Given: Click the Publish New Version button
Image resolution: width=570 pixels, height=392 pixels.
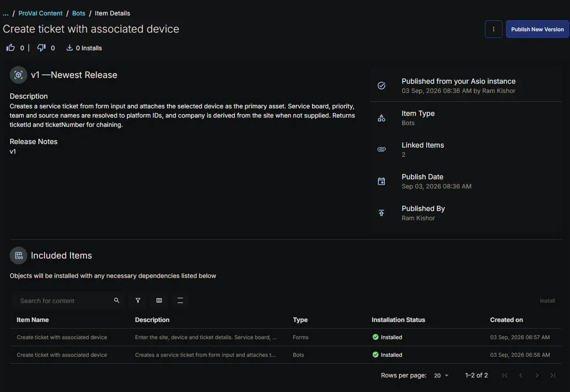Looking at the screenshot, I should point(537,29).
